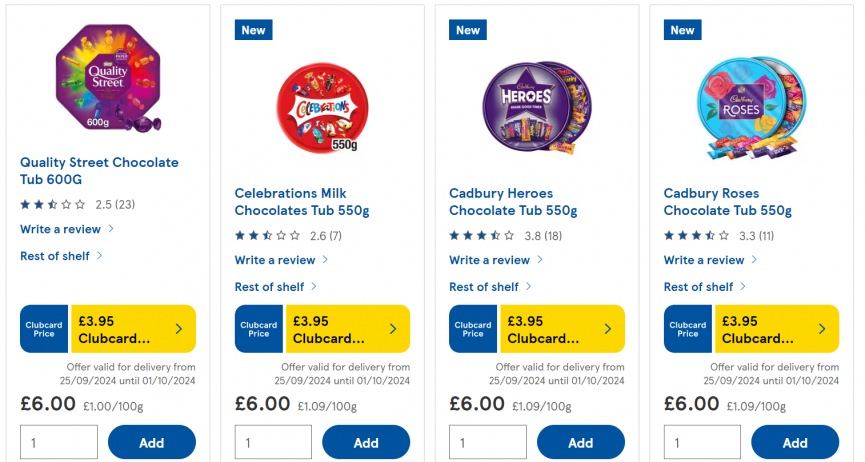This screenshot has height=462, width=865.
Task: Open Celebrations Milk Chocolates Tub 550g link
Action: point(302,202)
